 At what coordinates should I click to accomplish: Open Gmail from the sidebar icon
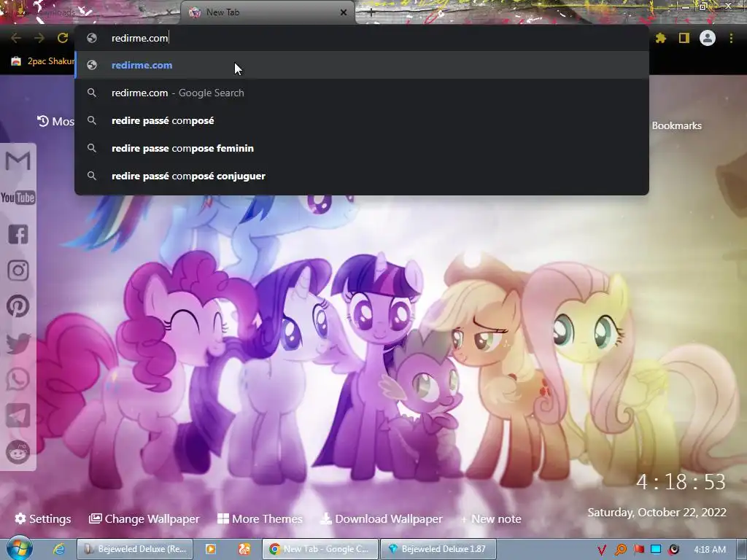18,161
